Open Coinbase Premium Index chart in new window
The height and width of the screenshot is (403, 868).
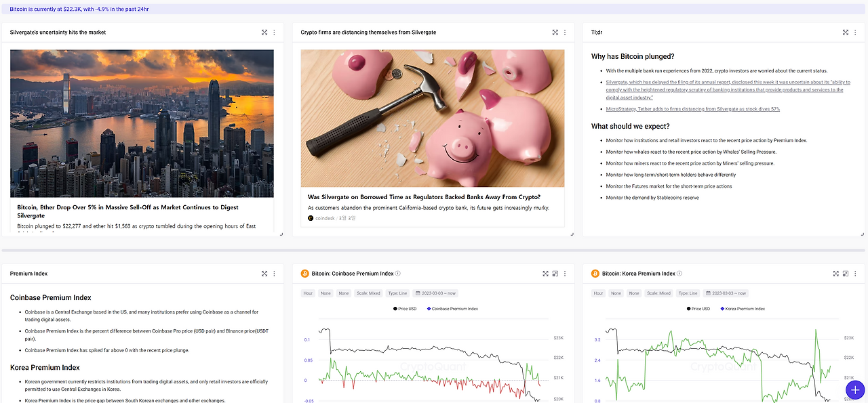click(555, 274)
